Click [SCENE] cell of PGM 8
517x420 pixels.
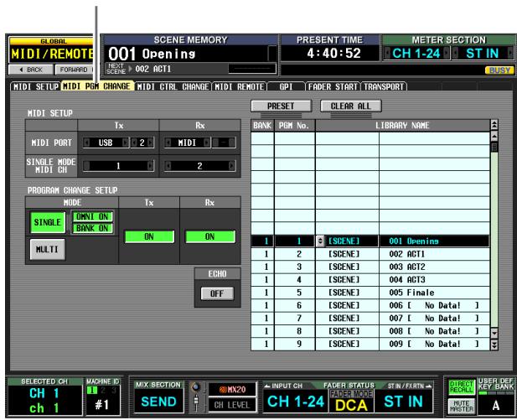pos(347,331)
